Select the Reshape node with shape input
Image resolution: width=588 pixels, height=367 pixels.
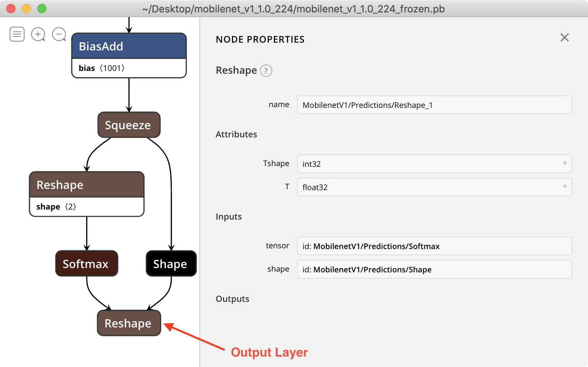point(87,185)
